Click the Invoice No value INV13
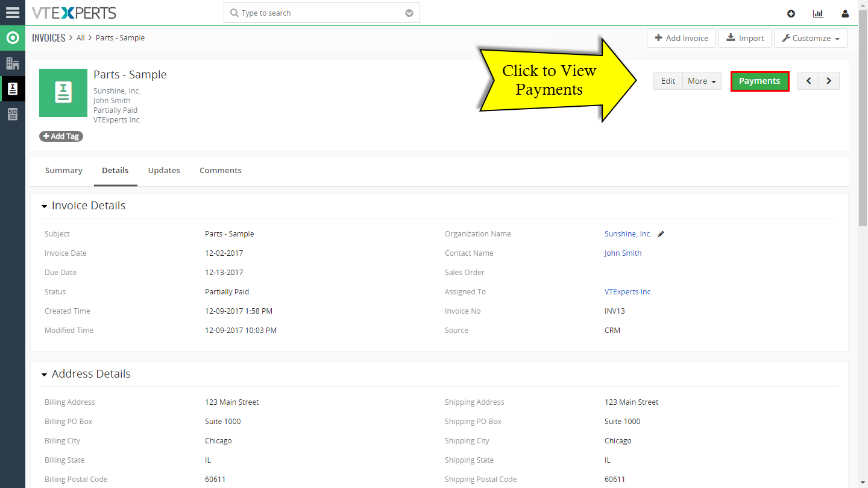This screenshot has width=868, height=488. (615, 311)
